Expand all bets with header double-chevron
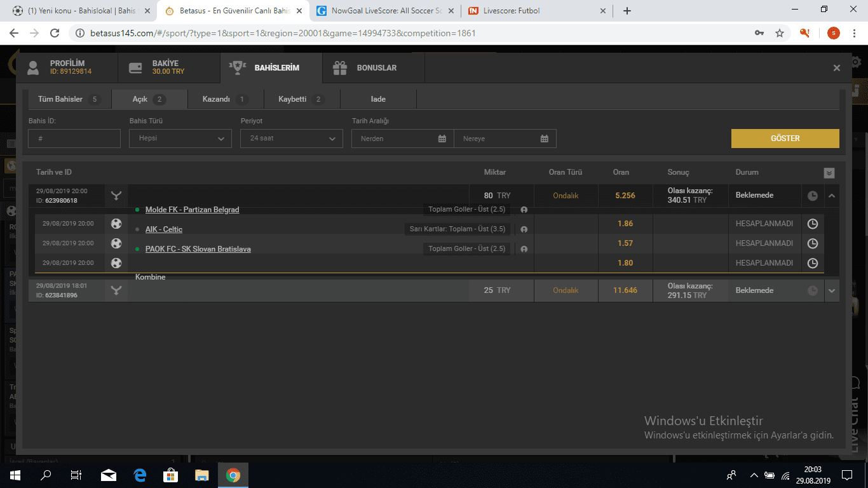Image resolution: width=868 pixels, height=488 pixels. (x=829, y=173)
